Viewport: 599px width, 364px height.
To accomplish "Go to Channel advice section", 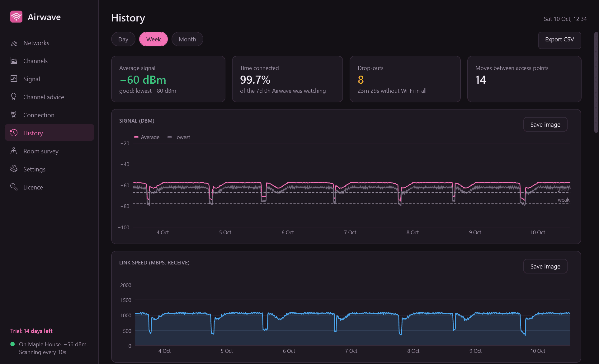I will 50,97.
